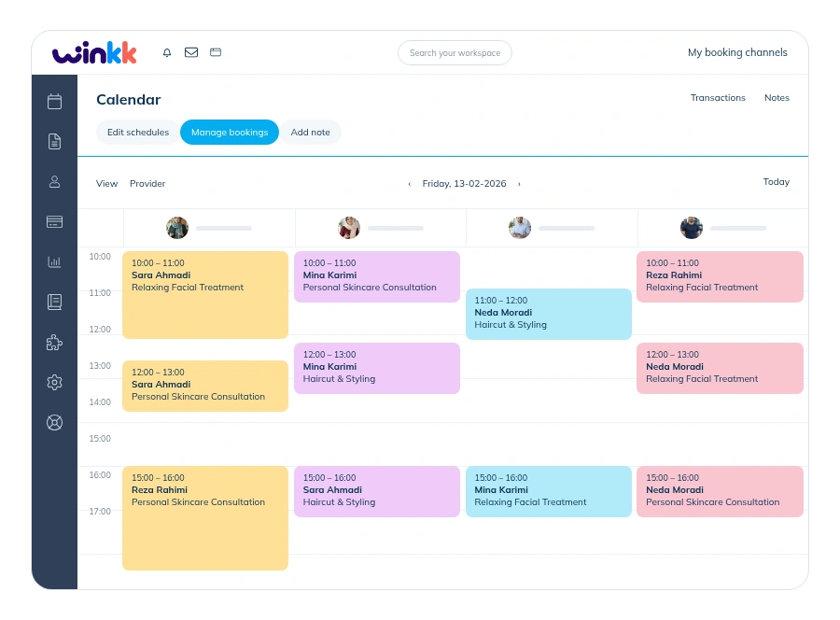The height and width of the screenshot is (620, 840).
Task: Click fourth provider's avatar photo
Action: pyautogui.click(x=691, y=228)
